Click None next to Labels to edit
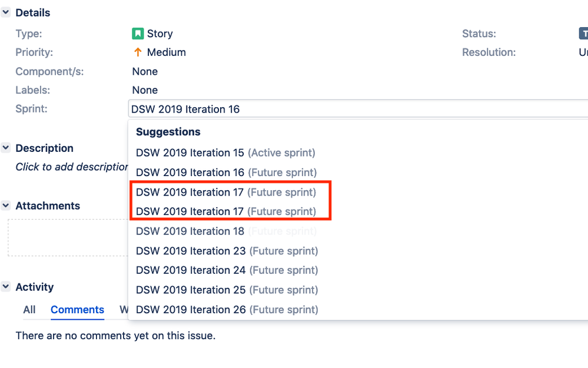Image resolution: width=588 pixels, height=368 pixels. [145, 89]
